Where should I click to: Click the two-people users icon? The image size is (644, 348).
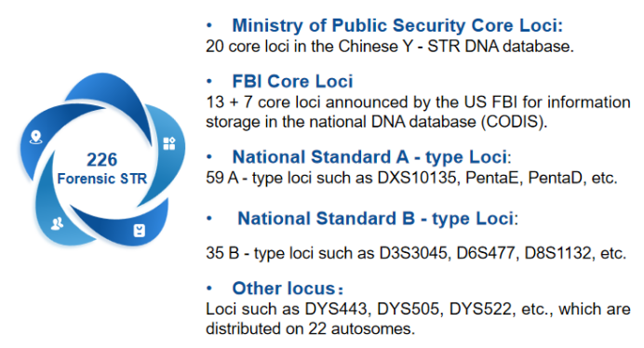[x=57, y=223]
